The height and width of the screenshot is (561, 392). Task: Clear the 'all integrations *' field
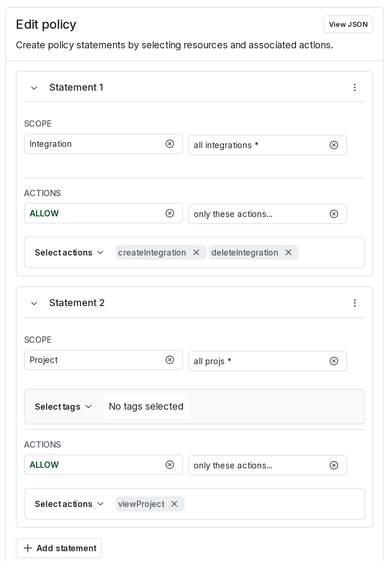click(x=334, y=145)
